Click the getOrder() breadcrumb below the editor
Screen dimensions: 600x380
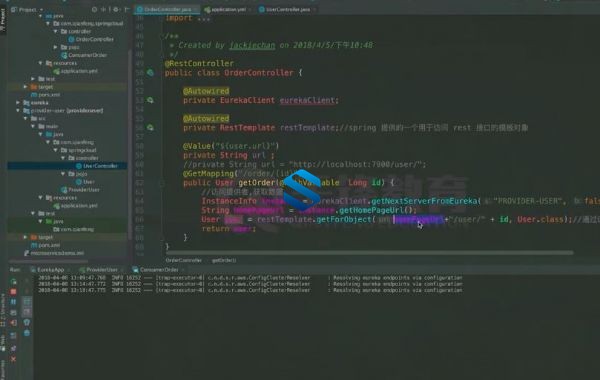[x=224, y=260]
